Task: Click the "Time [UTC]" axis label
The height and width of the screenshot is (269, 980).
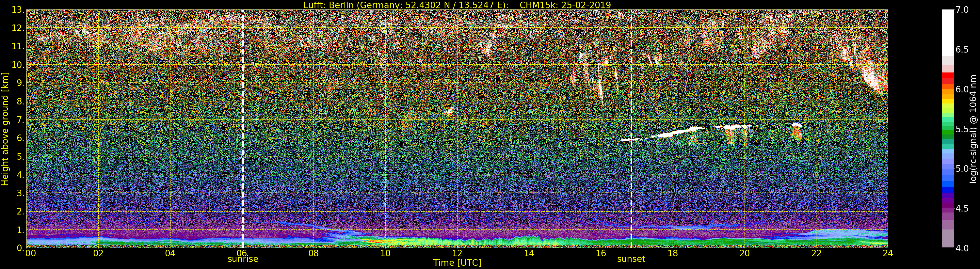Action: [457, 263]
